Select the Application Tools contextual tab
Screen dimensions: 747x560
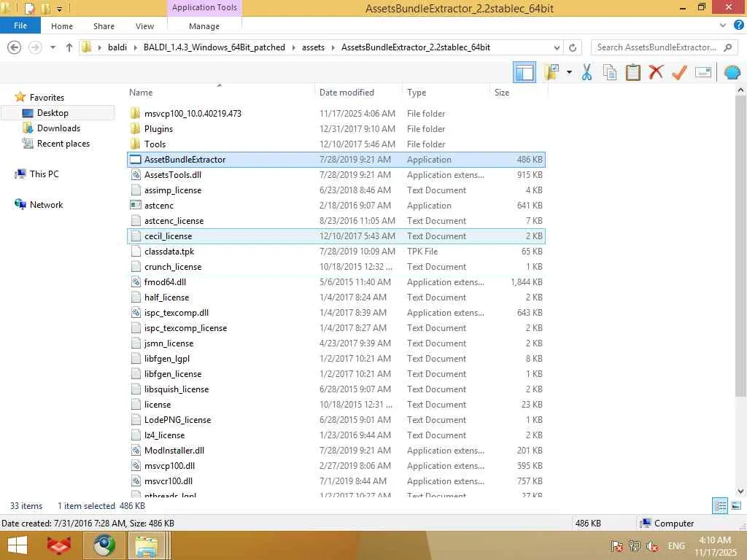pyautogui.click(x=204, y=7)
